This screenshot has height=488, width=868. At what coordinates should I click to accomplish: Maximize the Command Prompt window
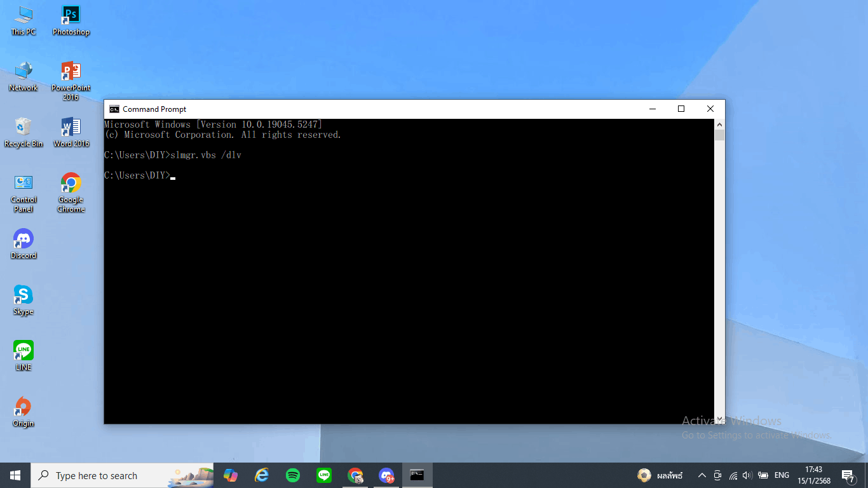(681, 109)
